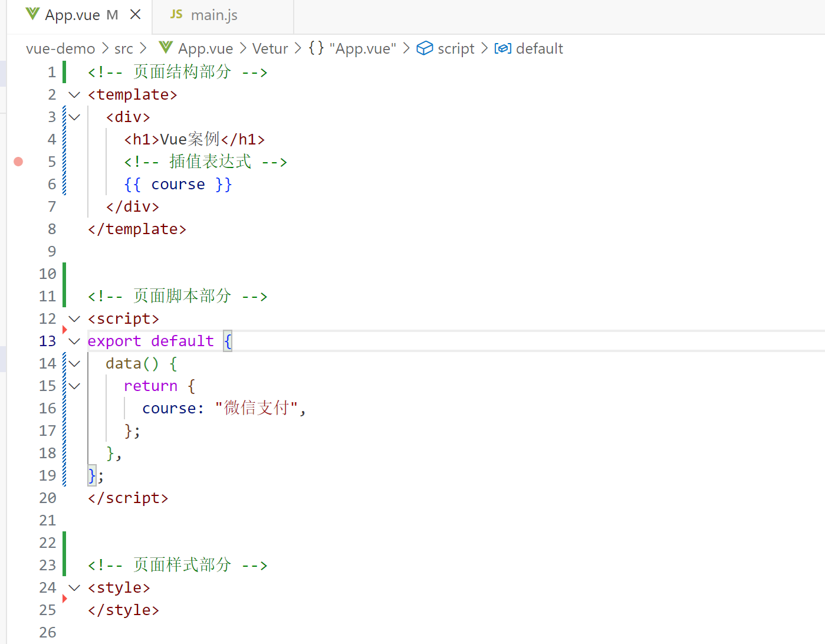
Task: Click App.vue breadcrumb item
Action: click(206, 48)
